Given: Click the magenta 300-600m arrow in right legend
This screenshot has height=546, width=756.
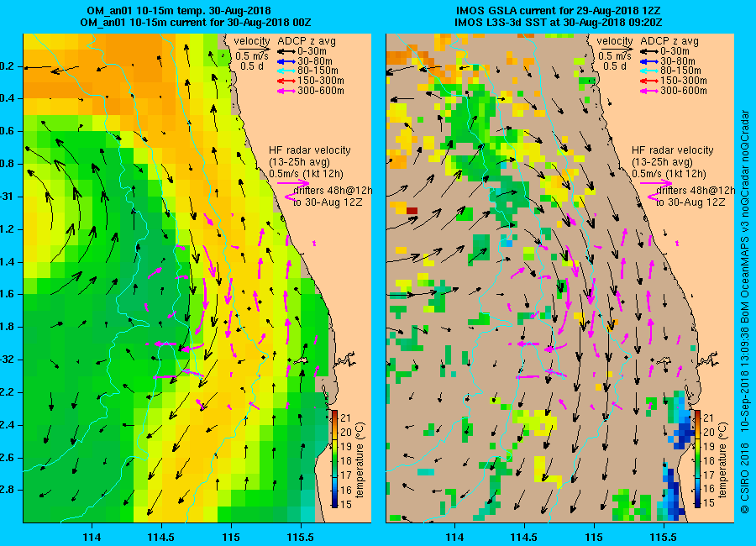Looking at the screenshot, I should point(649,91).
